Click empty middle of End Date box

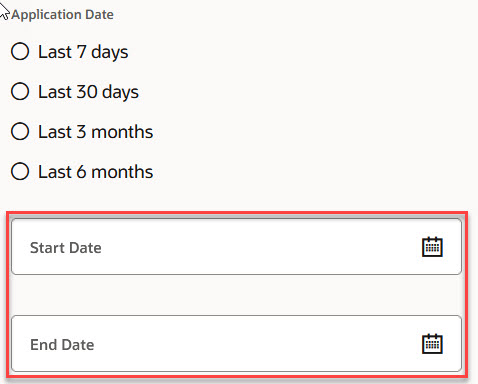pyautogui.click(x=260, y=344)
